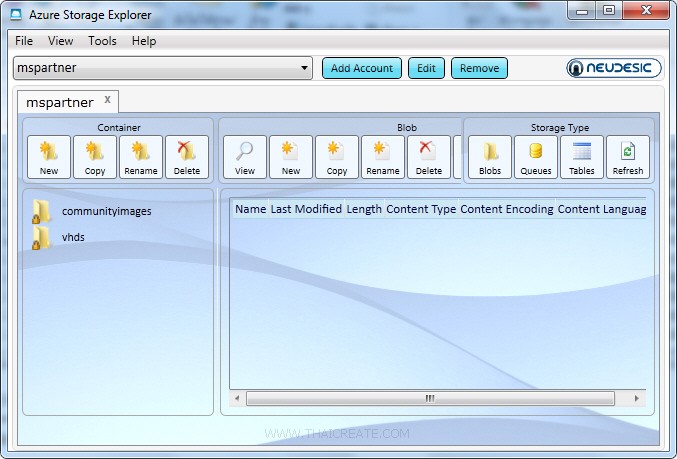
Task: Copy the selected container
Action: [95, 157]
